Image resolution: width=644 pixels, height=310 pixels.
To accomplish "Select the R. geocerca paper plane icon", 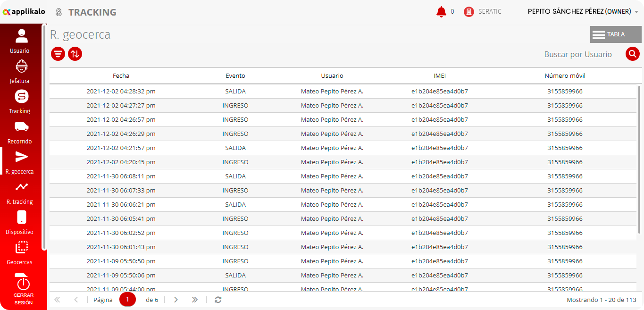I will click(x=21, y=157).
